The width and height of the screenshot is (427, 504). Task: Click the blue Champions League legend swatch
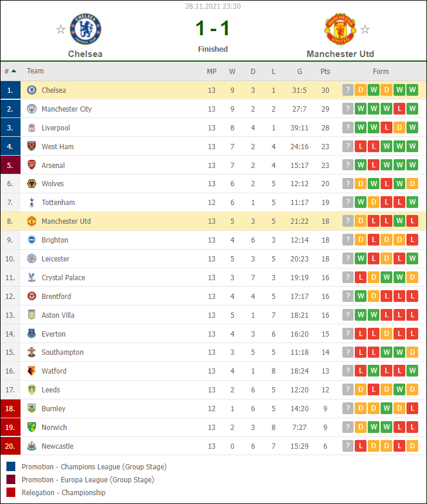coord(11,466)
